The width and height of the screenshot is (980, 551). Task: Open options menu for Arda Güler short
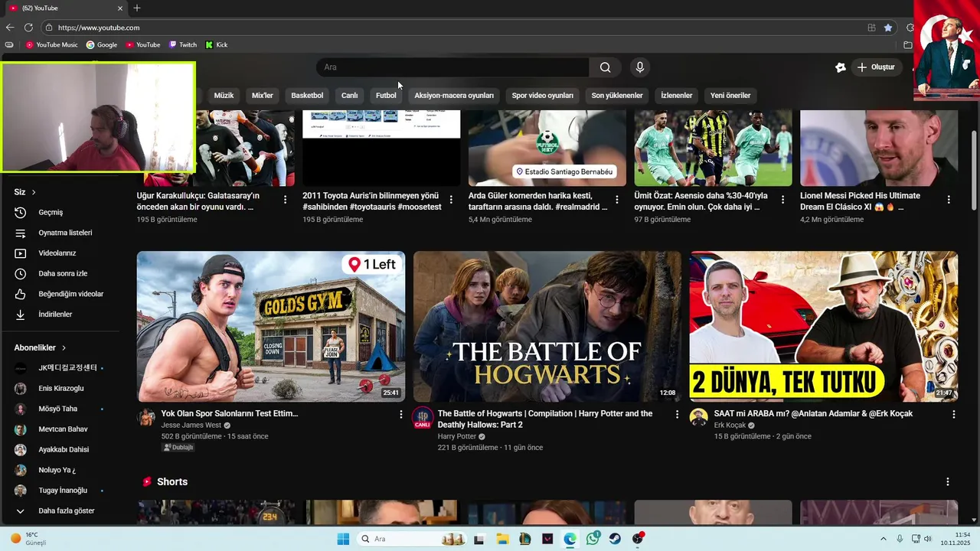(617, 199)
